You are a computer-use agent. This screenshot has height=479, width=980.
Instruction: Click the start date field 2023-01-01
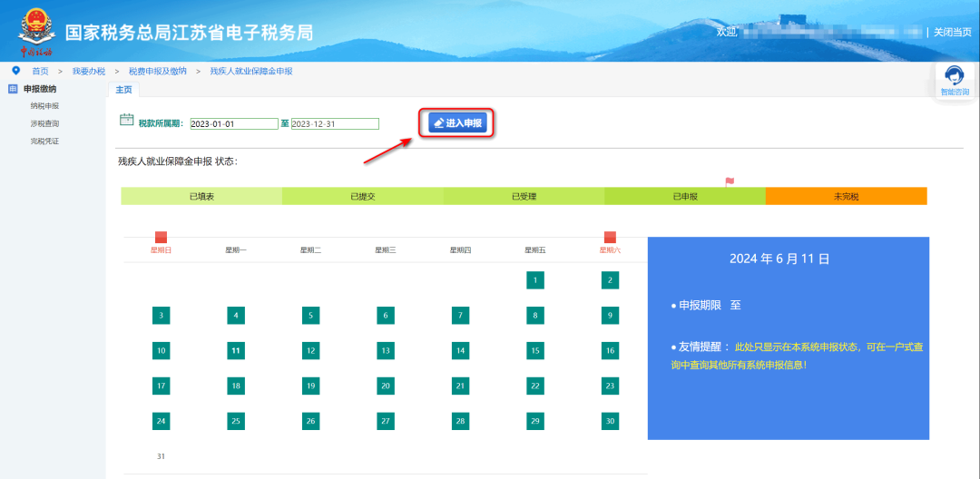(x=234, y=123)
